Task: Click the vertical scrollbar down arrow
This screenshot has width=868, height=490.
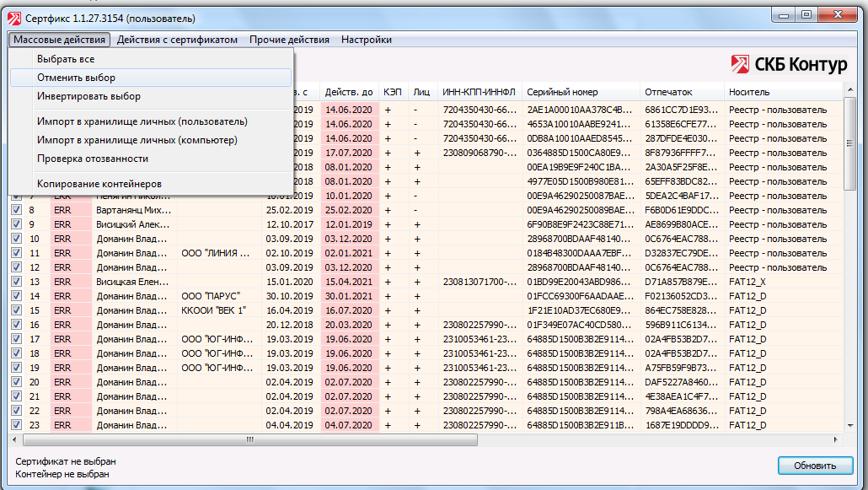Action: click(850, 426)
